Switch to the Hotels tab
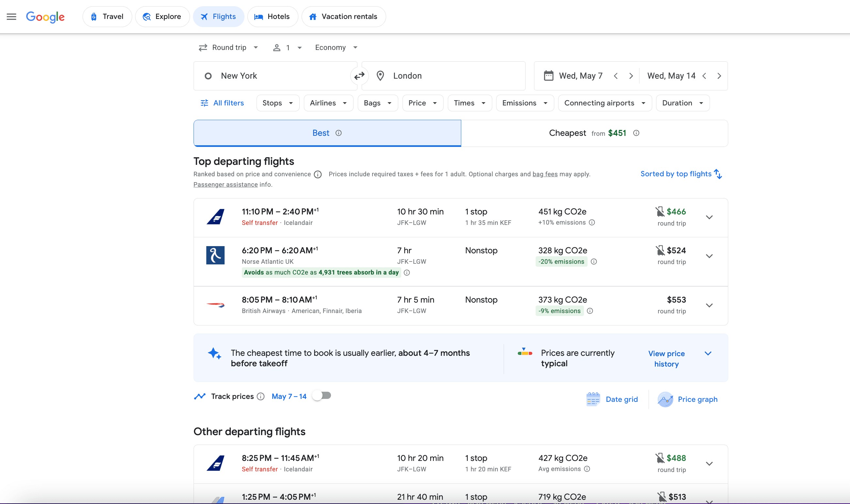This screenshot has width=850, height=504. [273, 17]
